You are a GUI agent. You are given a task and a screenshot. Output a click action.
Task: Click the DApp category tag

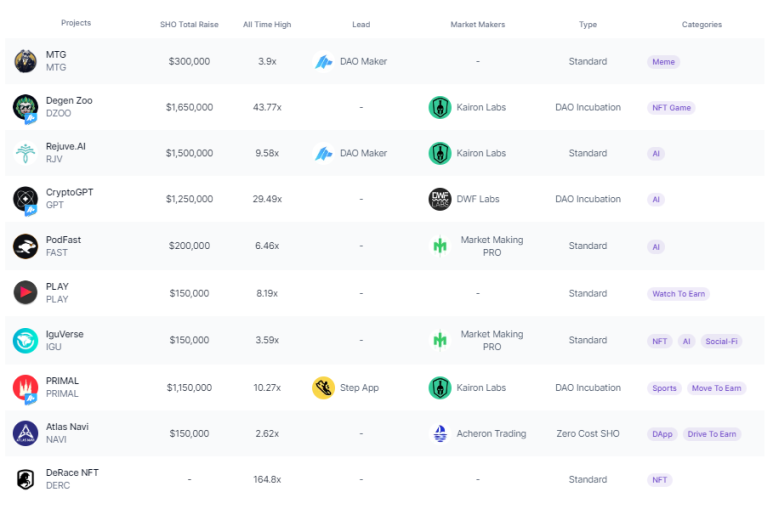point(662,434)
